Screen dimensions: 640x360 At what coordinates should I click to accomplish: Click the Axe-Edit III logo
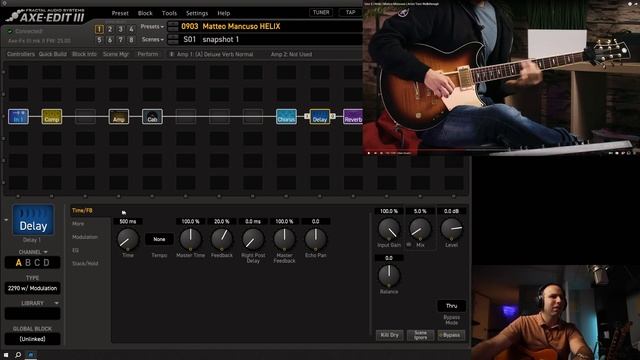coord(45,16)
